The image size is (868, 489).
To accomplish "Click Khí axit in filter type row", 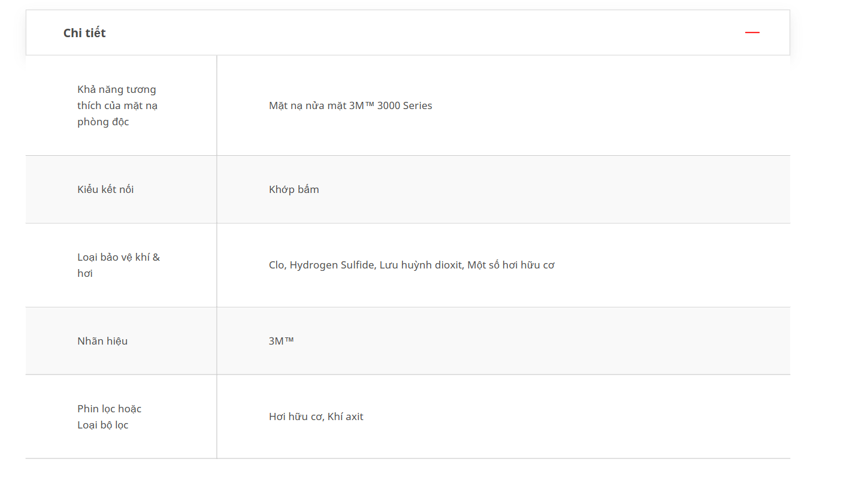I will click(x=346, y=416).
